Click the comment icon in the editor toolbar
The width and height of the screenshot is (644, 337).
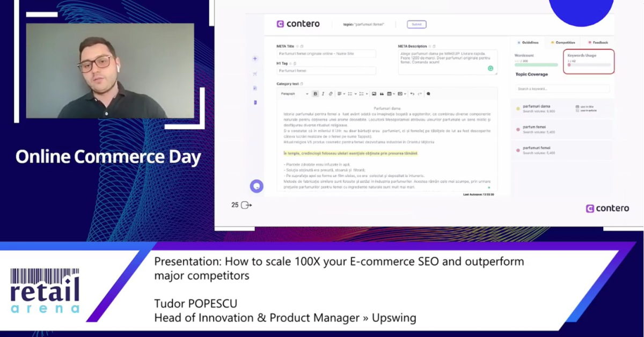tap(428, 94)
